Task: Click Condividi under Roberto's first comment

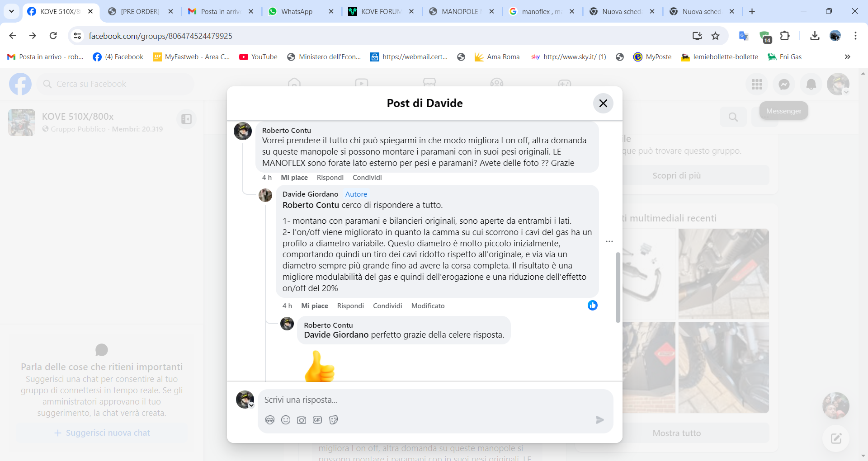Action: 367,178
